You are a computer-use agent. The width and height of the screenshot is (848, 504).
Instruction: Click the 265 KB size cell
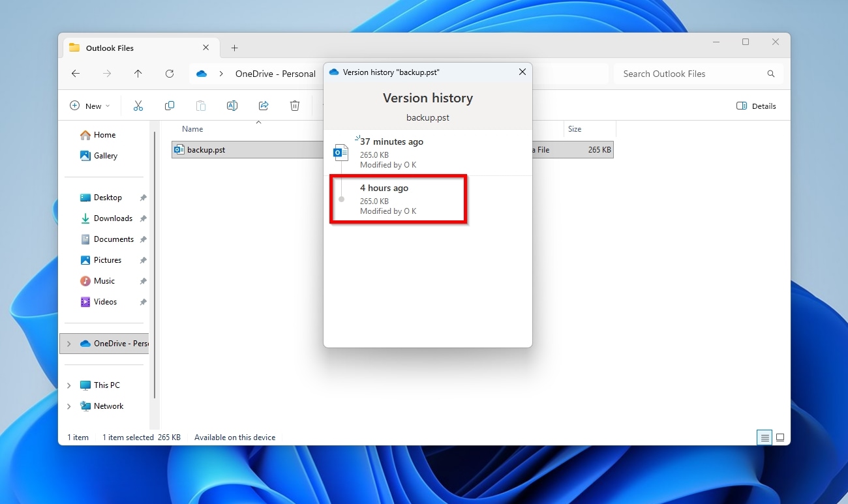(599, 150)
